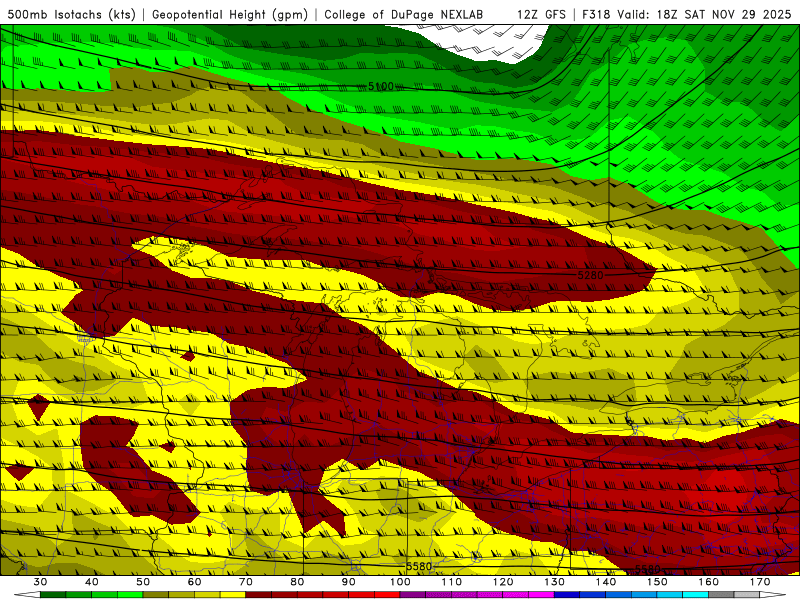Click the 170 value on the color scale
Viewport: 800px width, 600px height.
[x=760, y=582]
